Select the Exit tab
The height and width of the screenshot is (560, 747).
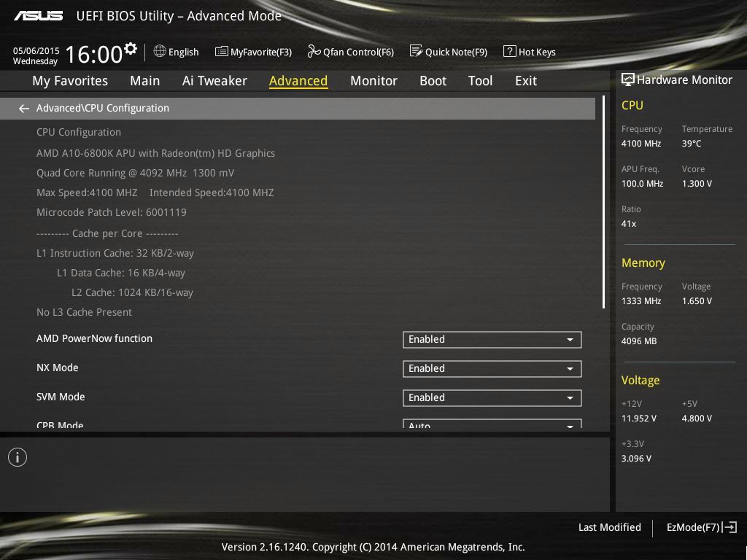(526, 81)
